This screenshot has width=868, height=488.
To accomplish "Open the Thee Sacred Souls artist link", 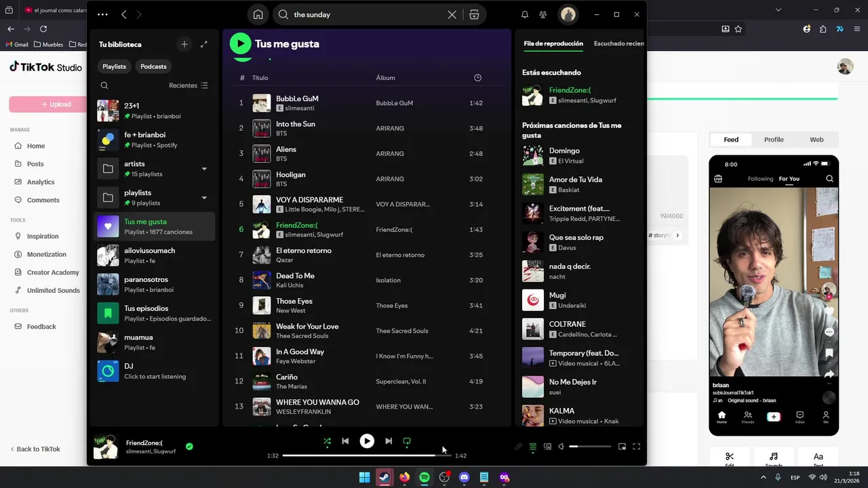I will tap(302, 336).
